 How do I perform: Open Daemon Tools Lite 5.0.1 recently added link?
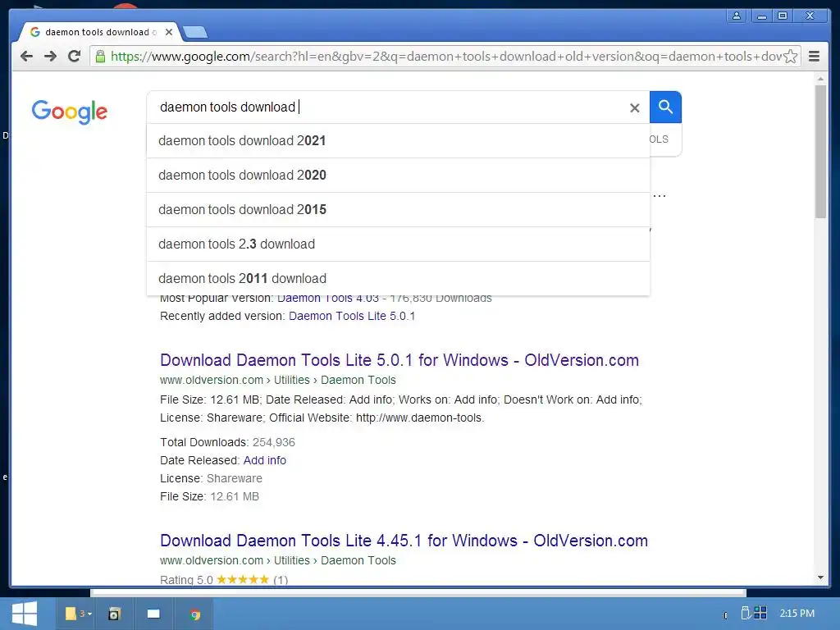[352, 316]
